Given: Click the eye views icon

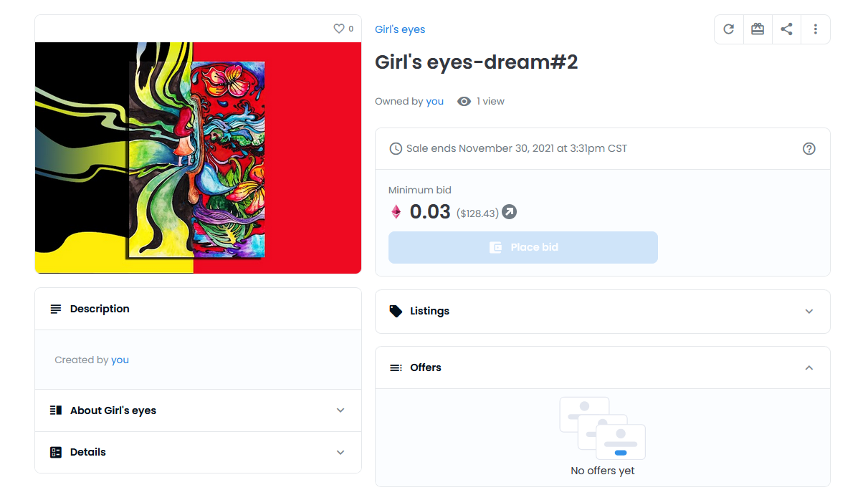Looking at the screenshot, I should coord(464,102).
